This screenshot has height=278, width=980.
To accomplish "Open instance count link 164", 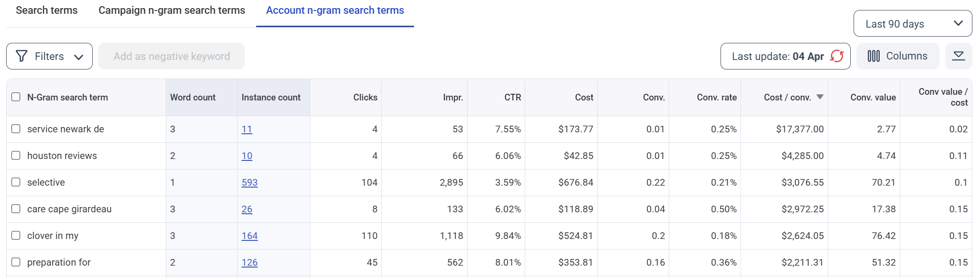I will coord(250,236).
